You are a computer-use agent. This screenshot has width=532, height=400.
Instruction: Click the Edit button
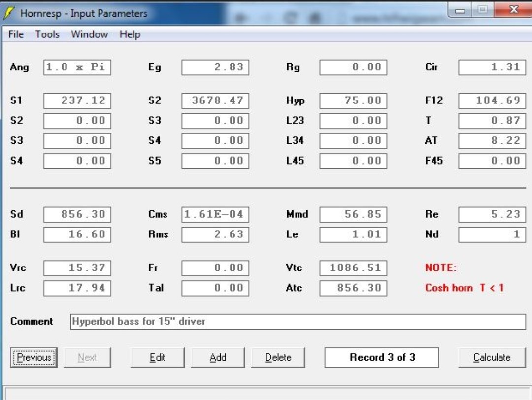[x=158, y=357]
